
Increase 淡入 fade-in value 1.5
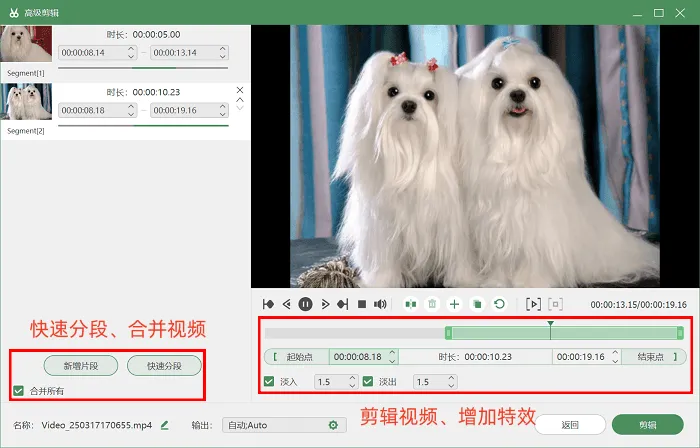point(352,378)
